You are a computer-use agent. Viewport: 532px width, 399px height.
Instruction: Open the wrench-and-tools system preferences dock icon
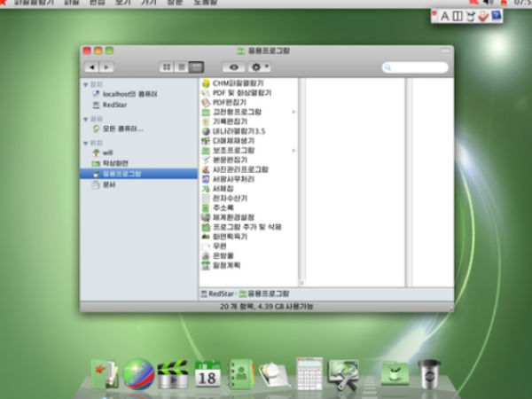pyautogui.click(x=343, y=374)
